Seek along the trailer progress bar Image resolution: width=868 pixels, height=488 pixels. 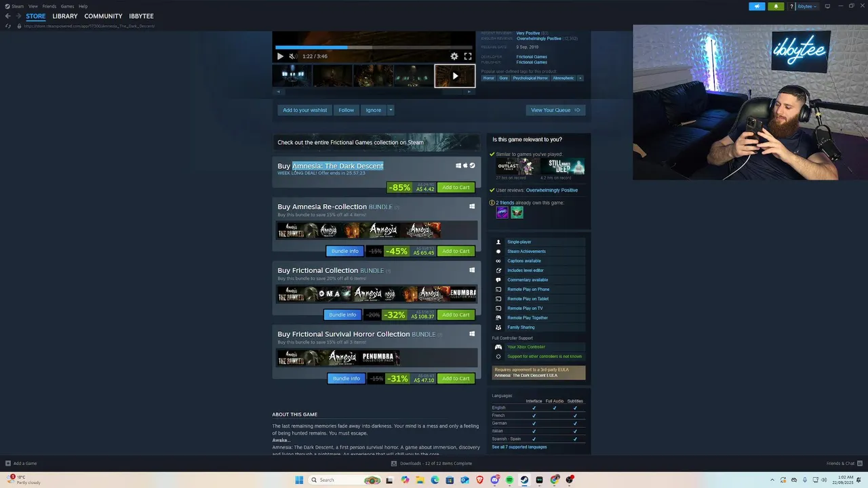(374, 47)
